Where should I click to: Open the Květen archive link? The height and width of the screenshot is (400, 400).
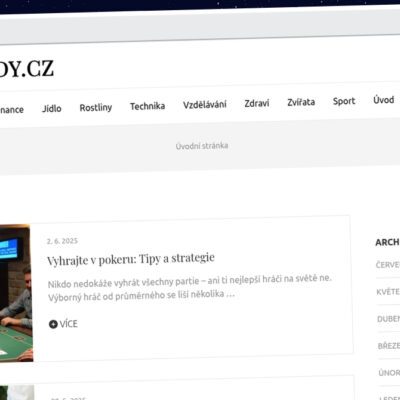(388, 292)
